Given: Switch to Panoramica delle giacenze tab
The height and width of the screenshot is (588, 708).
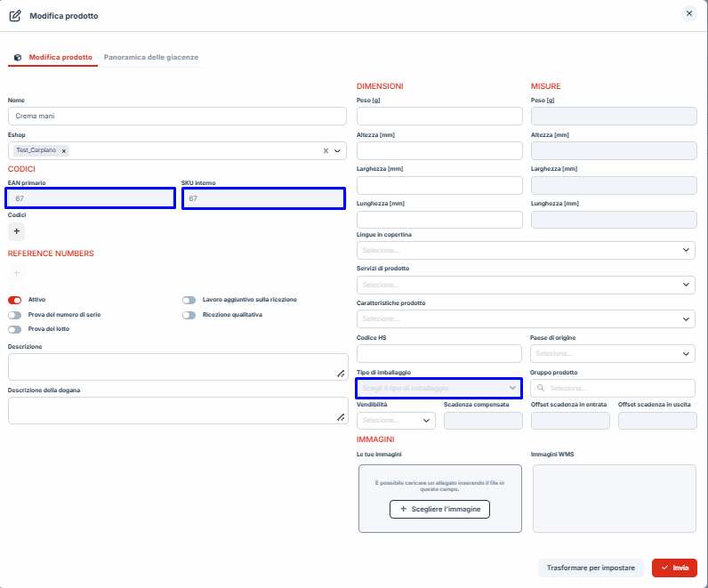Looking at the screenshot, I should 151,57.
